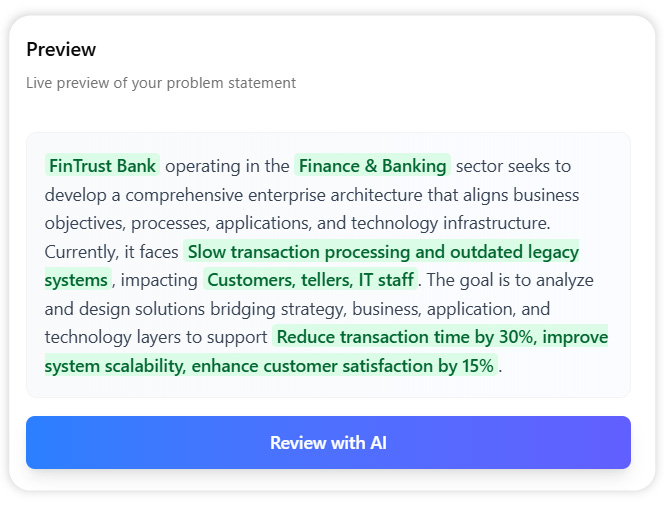Click the highlighted word 'systems'
The height and width of the screenshot is (506, 664).
click(x=77, y=280)
